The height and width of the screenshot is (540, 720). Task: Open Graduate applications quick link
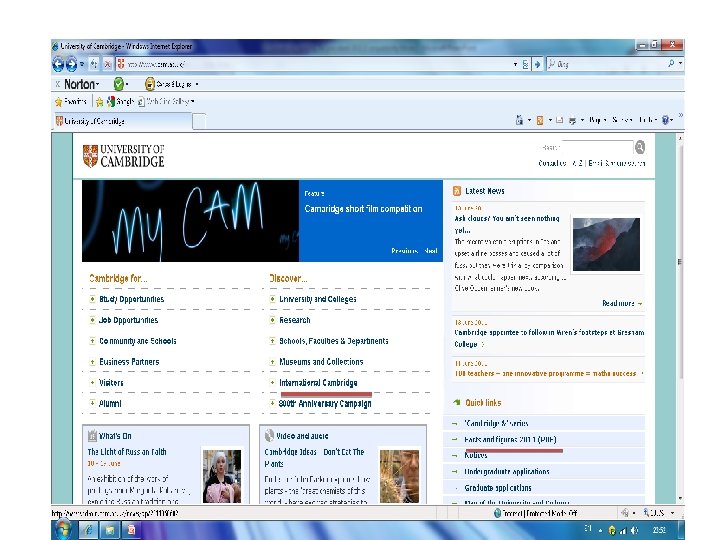pyautogui.click(x=498, y=488)
